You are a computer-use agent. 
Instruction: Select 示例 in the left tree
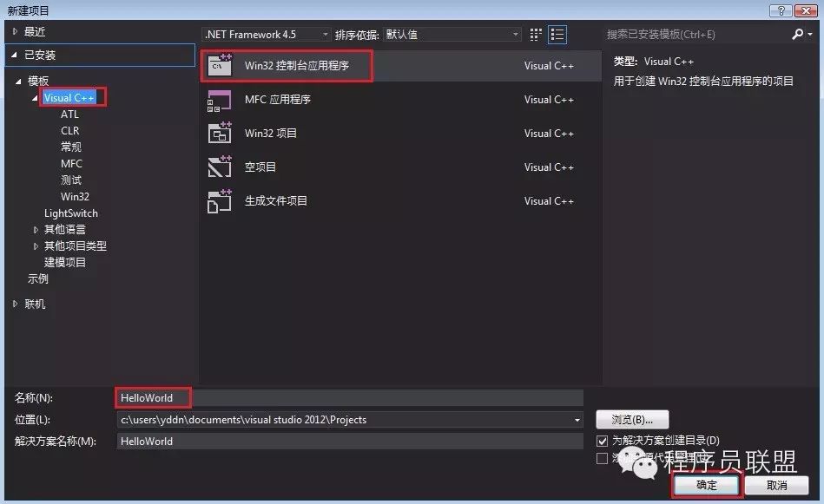point(38,278)
